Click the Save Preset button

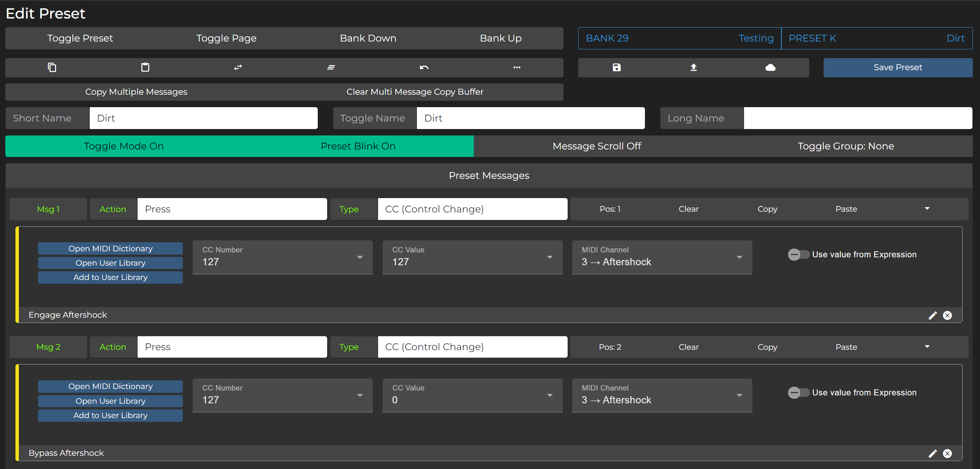(x=897, y=68)
